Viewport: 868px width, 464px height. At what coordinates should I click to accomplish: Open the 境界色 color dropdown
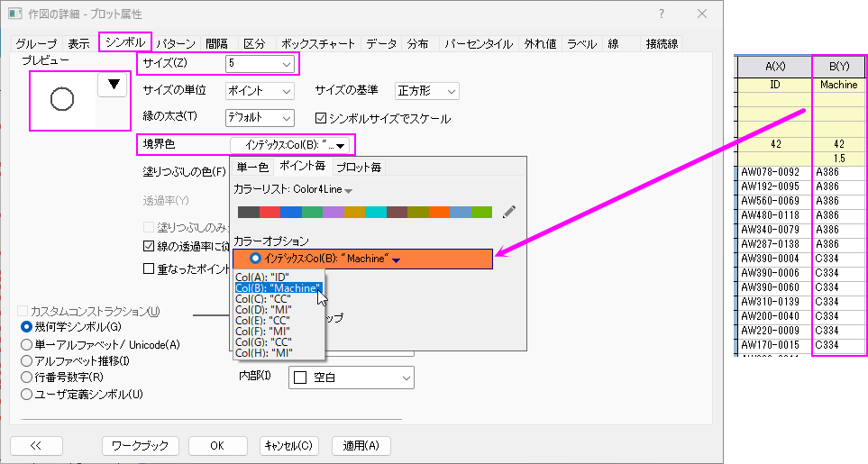click(290, 145)
